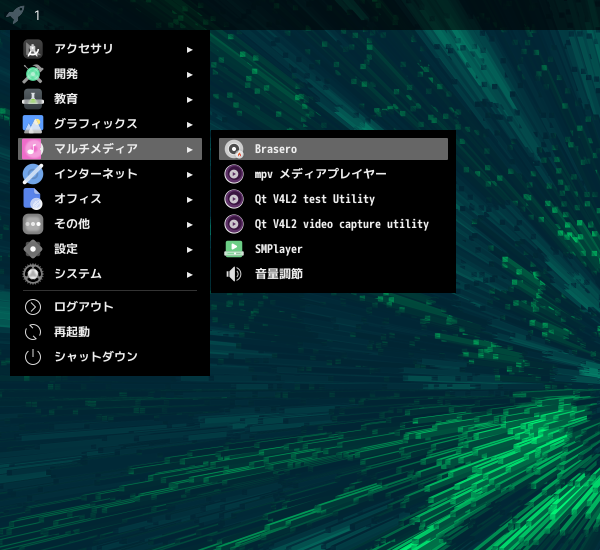This screenshot has width=600, height=550.
Task: Choose ログアウト from the menu
Action: [110, 307]
